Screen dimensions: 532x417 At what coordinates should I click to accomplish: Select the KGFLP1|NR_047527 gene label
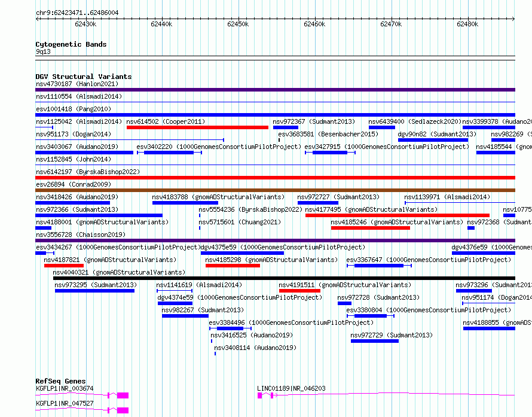65,403
